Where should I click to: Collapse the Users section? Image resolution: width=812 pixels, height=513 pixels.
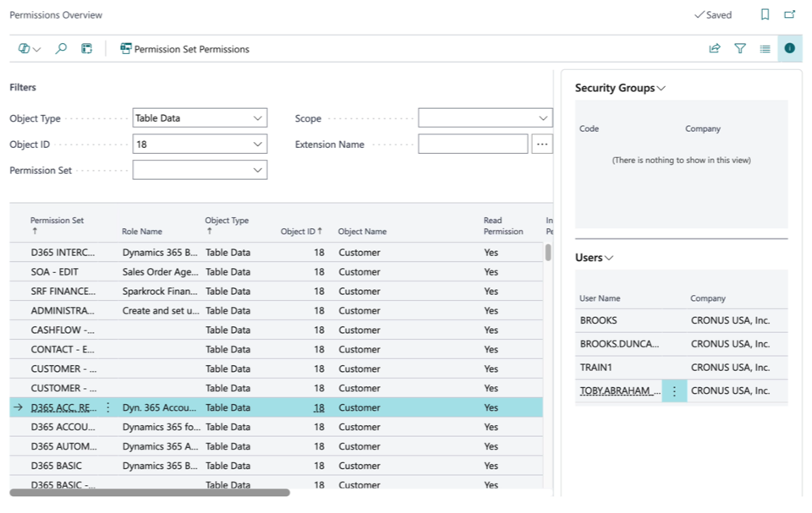pyautogui.click(x=594, y=257)
